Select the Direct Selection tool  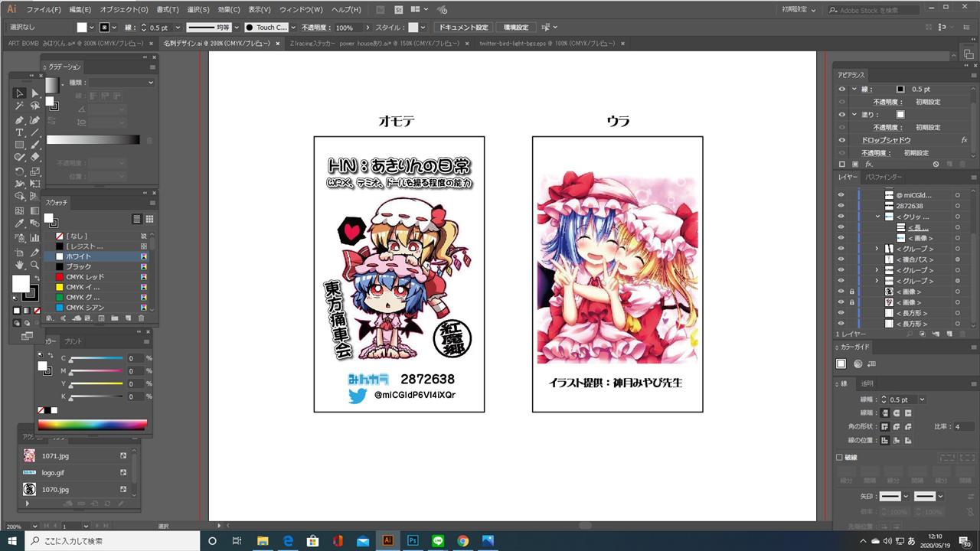[x=34, y=93]
